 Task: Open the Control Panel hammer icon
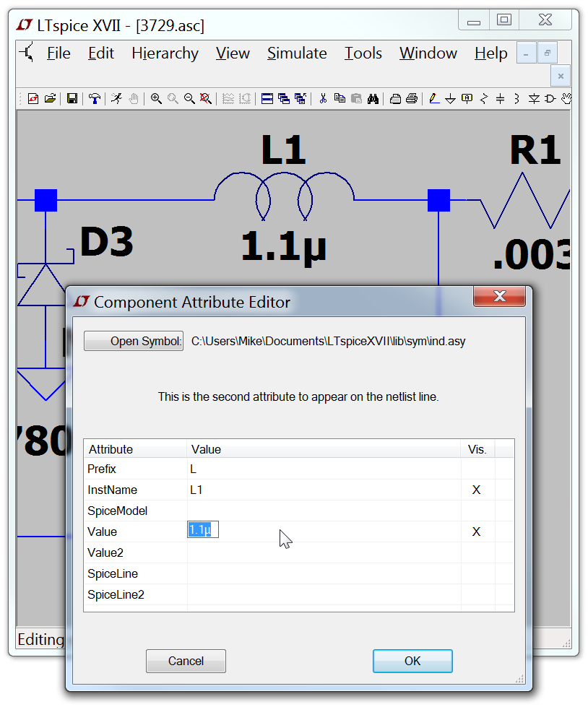(x=95, y=99)
